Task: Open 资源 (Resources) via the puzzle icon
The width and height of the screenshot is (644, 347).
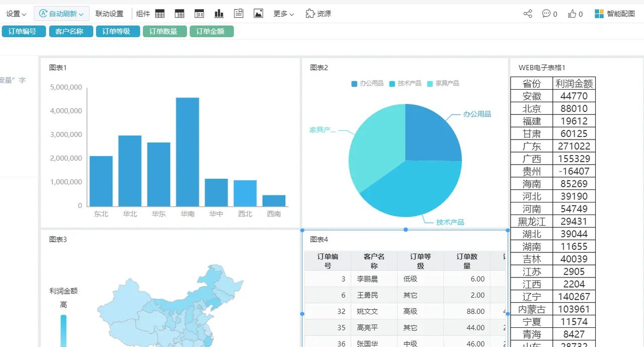Action: 317,14
